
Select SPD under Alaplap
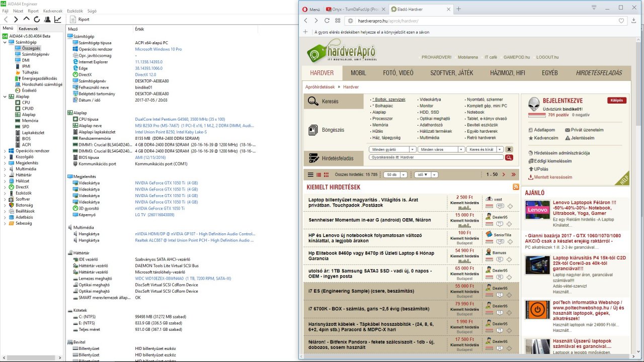(26, 127)
